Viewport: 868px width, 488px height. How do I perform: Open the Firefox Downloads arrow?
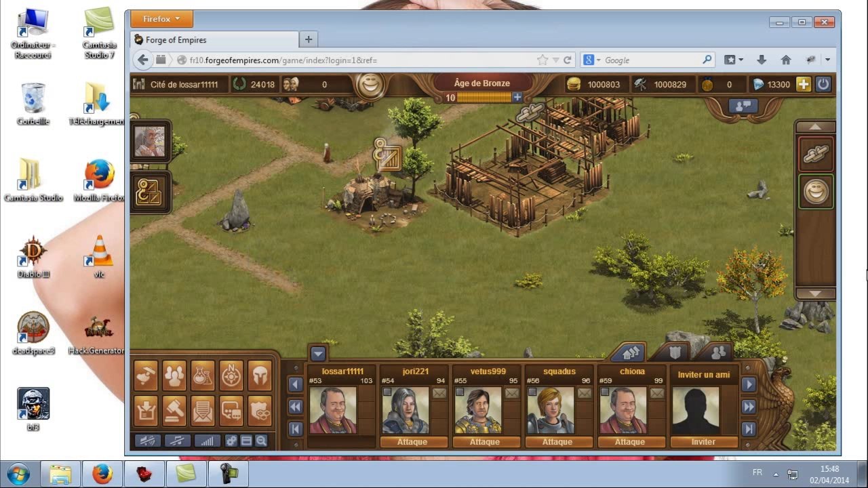[762, 60]
